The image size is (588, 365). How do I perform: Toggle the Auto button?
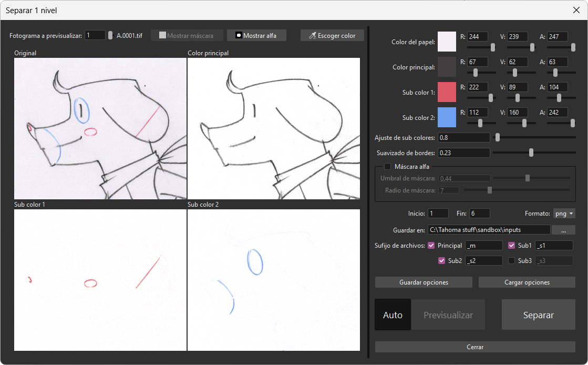[x=393, y=315]
